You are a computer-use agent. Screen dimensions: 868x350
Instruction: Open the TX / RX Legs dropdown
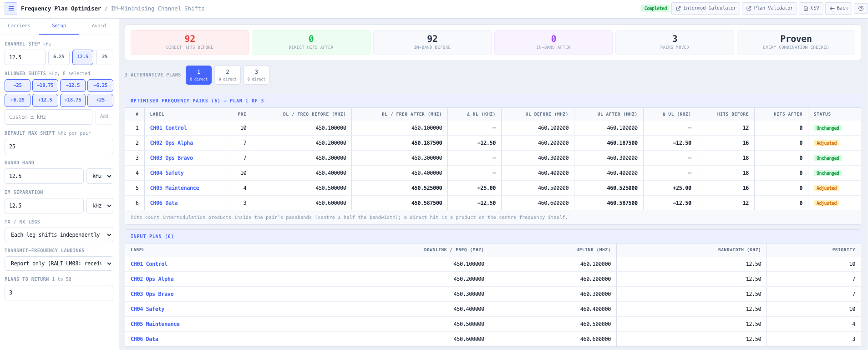[59, 235]
